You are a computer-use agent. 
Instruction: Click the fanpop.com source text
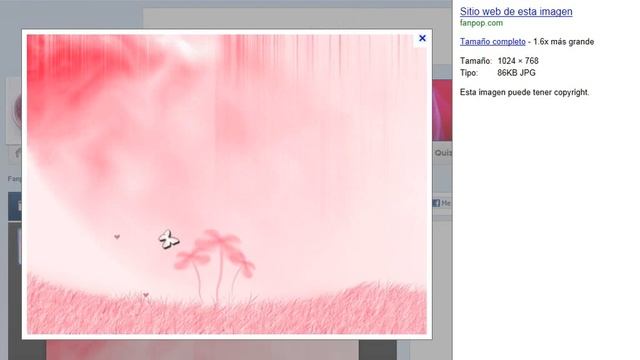(x=481, y=23)
